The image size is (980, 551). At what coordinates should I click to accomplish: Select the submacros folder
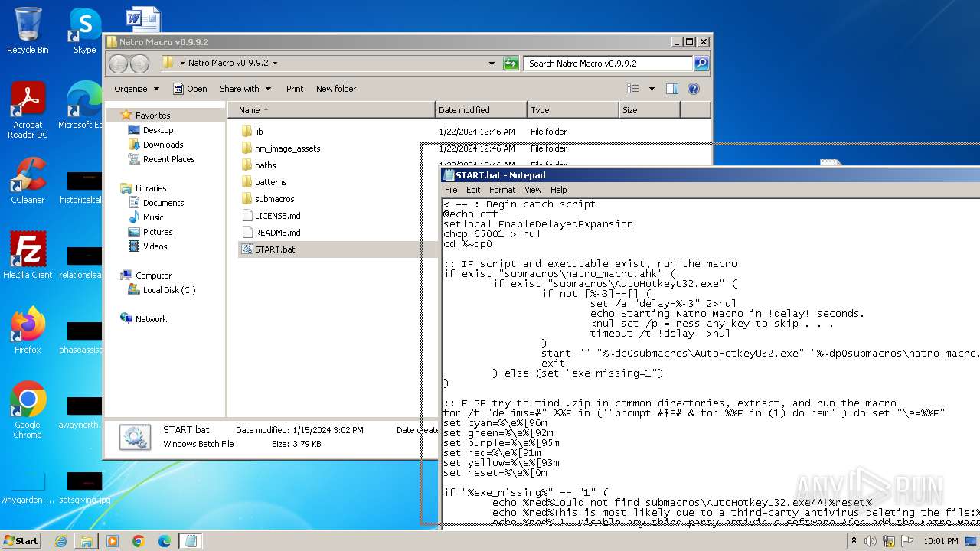point(274,199)
